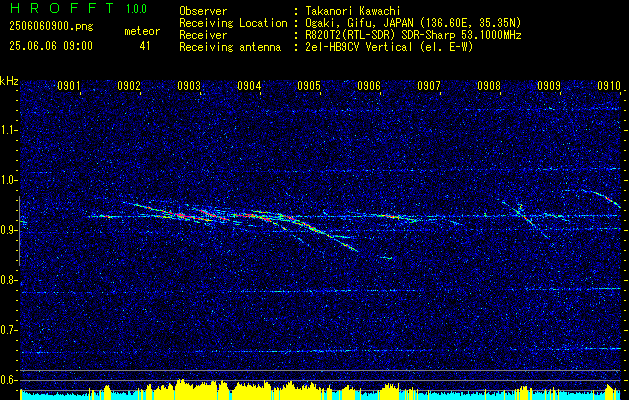Click the Receiver field label
This screenshot has width=629, height=400.
click(203, 35)
